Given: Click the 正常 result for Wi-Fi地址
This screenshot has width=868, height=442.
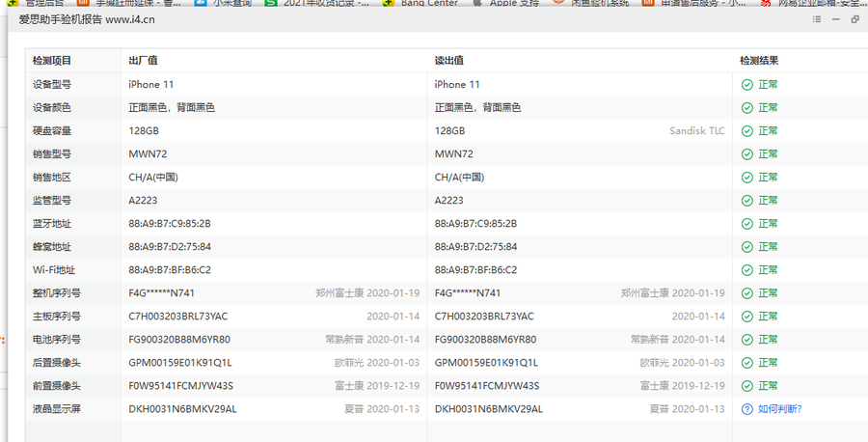Looking at the screenshot, I should point(768,270).
